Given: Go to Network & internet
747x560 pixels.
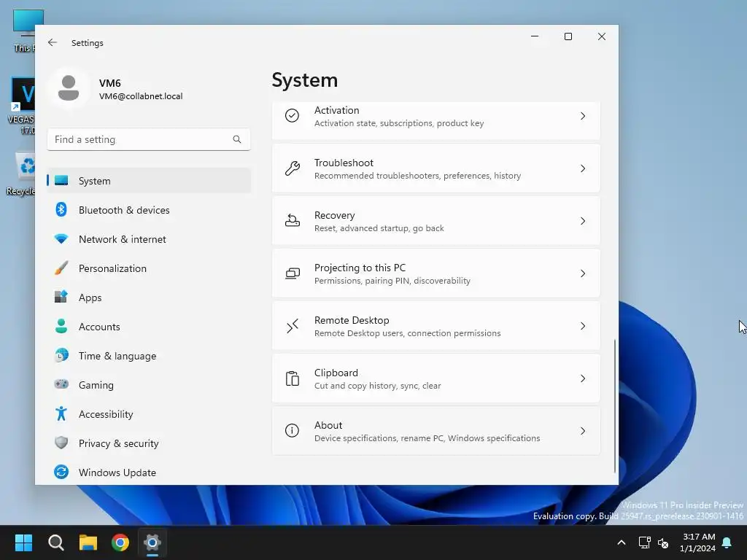Looking at the screenshot, I should (123, 239).
